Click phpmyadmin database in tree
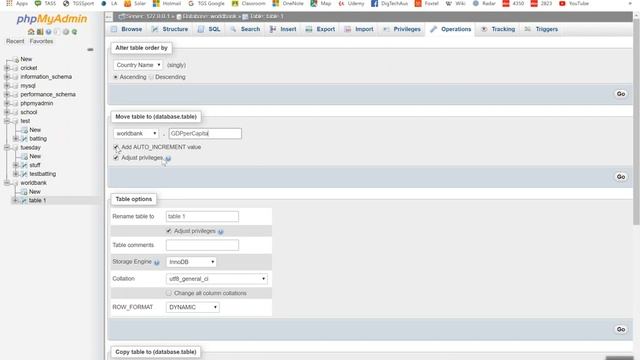Viewport: 640px width, 360px height. (x=37, y=104)
